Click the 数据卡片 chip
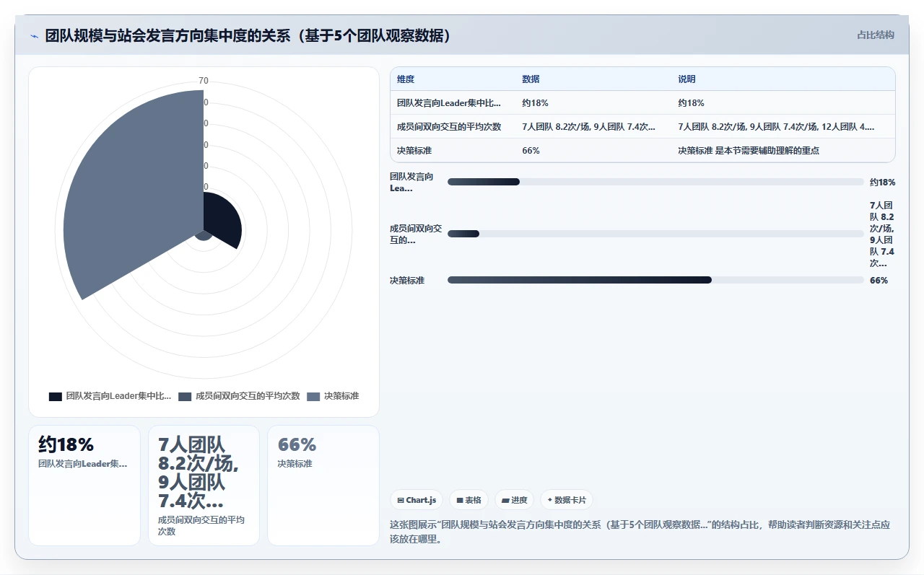 tap(567, 500)
